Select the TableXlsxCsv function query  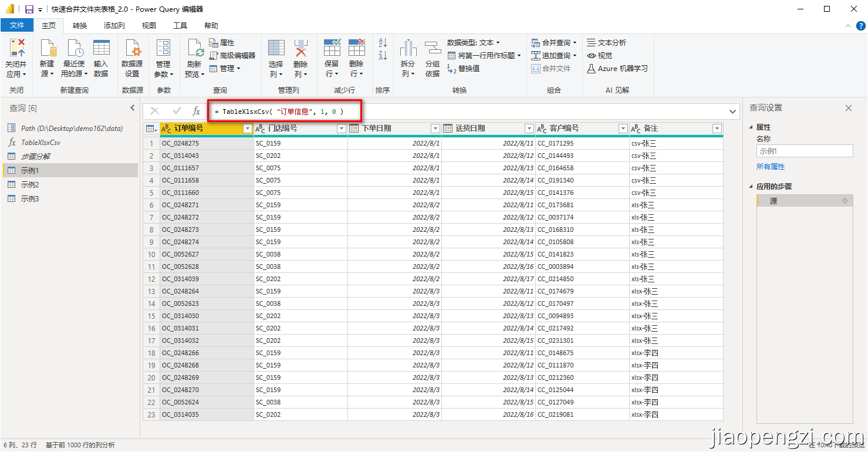69,142
